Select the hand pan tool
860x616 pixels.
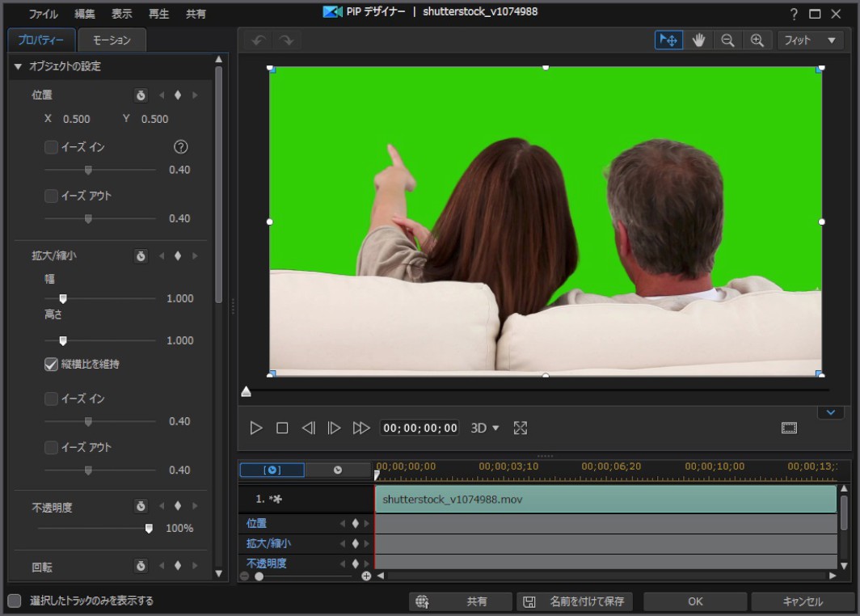(698, 40)
